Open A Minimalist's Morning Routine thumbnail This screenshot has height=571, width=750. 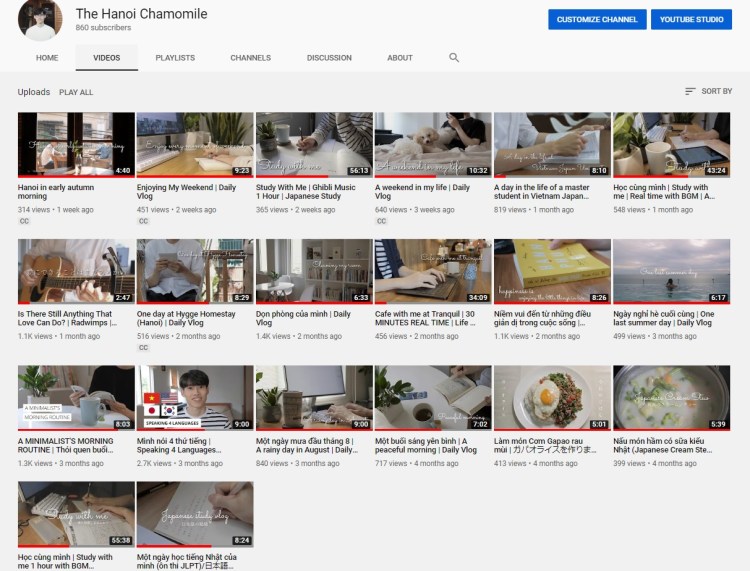point(76,398)
